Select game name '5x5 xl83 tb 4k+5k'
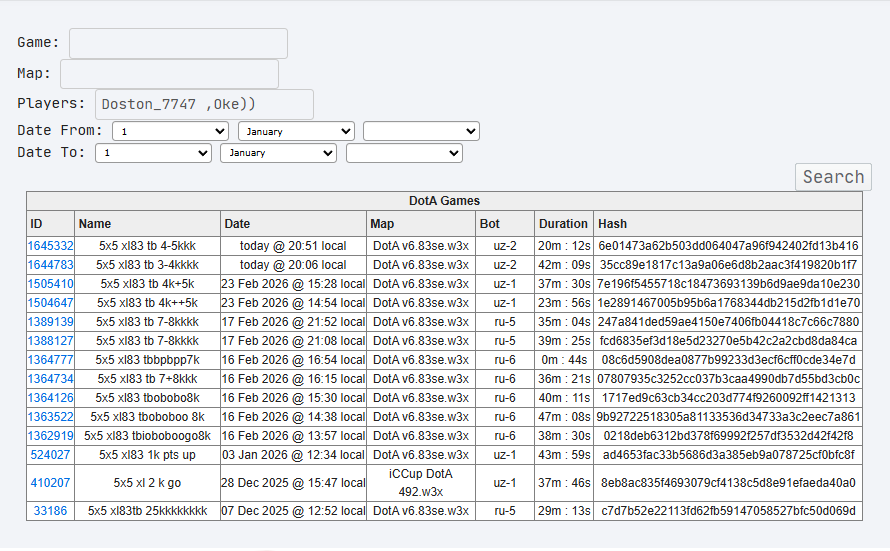The width and height of the screenshot is (890, 551). [x=148, y=284]
